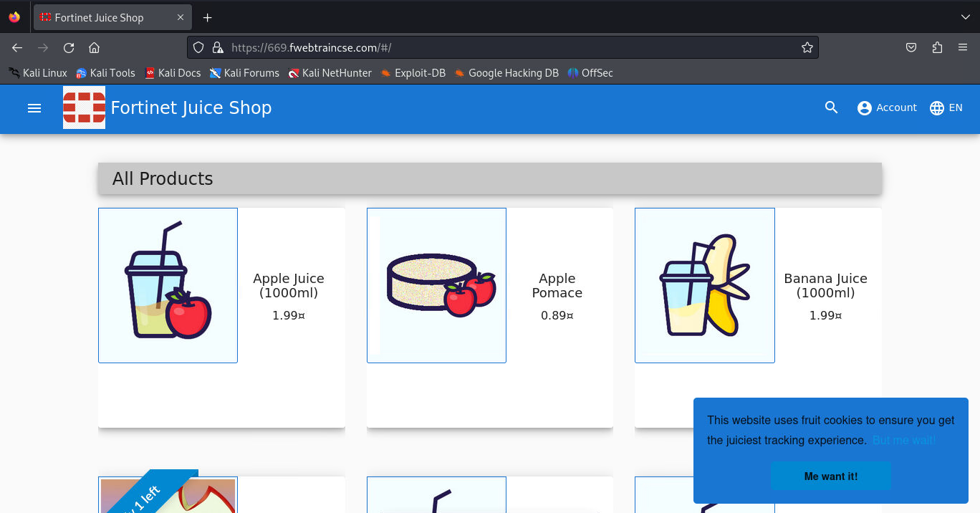Click the 'Me want it!' cookie button
This screenshot has width=980, height=513.
831,476
